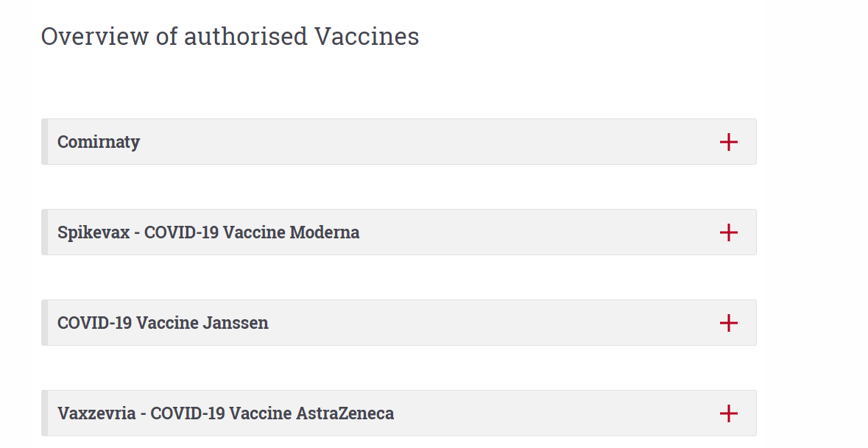The width and height of the screenshot is (868, 448).
Task: Click the word Moderna in the Spikevax header
Action: pyautogui.click(x=325, y=232)
